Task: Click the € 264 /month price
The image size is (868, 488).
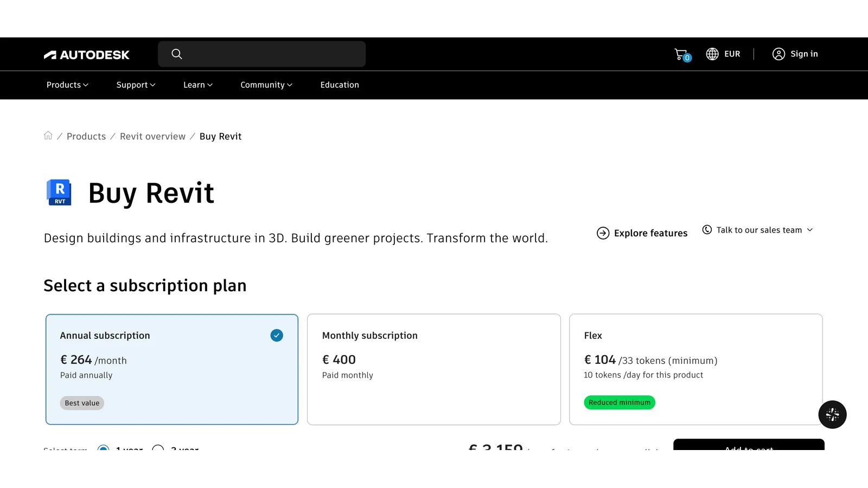Action: (x=93, y=360)
